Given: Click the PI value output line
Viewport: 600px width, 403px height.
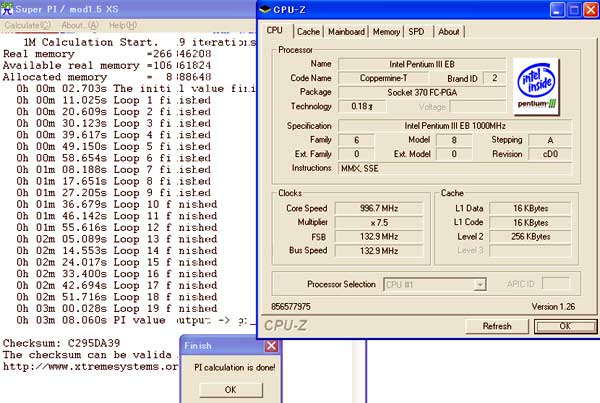Looking at the screenshot, I should [x=136, y=320].
